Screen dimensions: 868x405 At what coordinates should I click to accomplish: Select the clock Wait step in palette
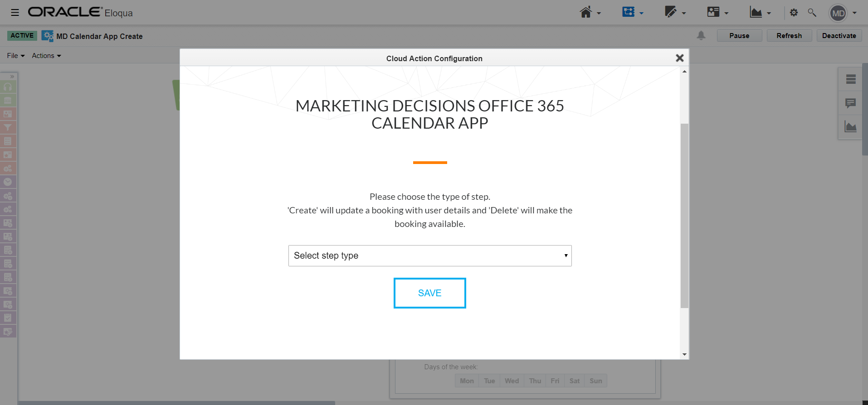pos(8,182)
